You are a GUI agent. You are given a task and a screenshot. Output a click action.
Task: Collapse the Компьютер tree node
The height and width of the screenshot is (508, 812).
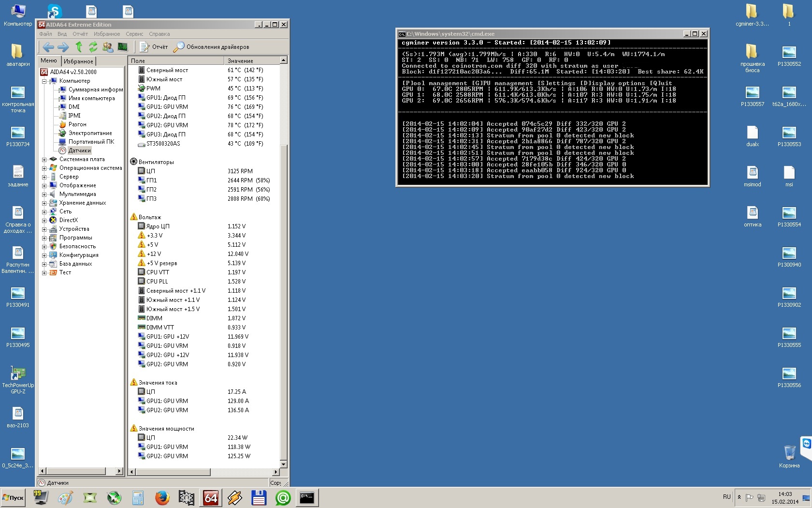[x=44, y=81]
